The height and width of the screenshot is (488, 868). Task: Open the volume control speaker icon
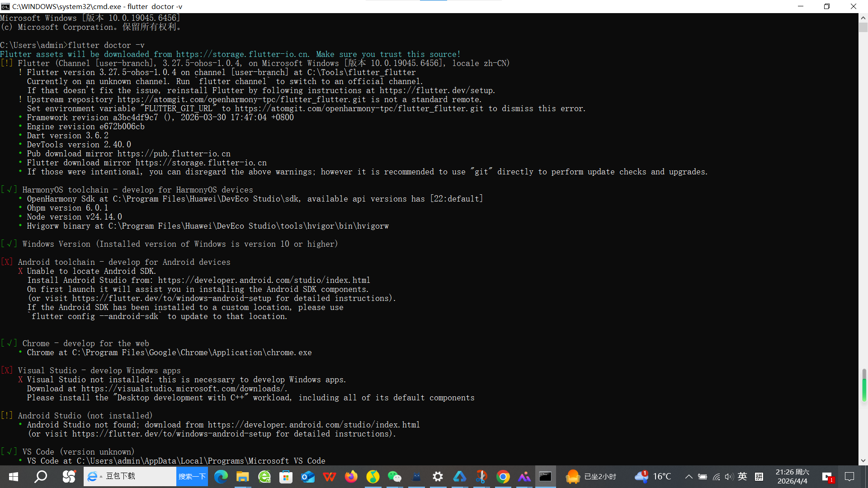tap(729, 476)
